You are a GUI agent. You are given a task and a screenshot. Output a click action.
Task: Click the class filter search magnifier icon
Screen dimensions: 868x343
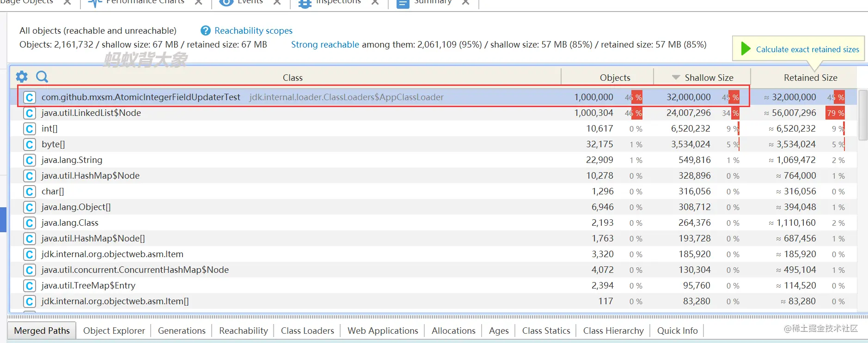[x=42, y=77]
